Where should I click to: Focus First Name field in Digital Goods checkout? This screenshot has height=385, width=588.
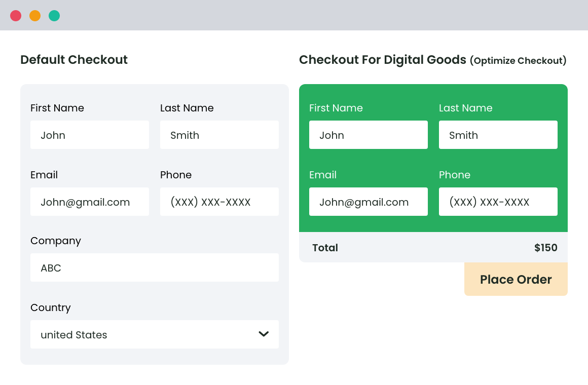pyautogui.click(x=368, y=135)
